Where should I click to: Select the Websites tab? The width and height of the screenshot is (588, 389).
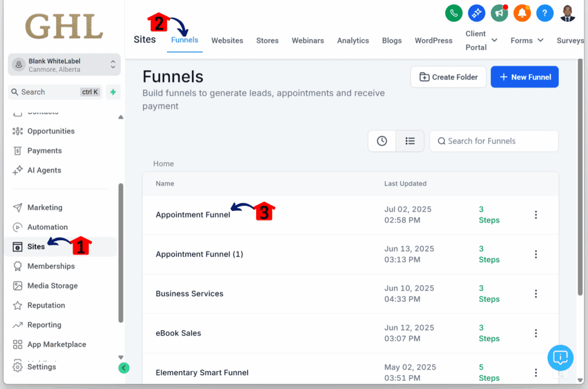(227, 41)
